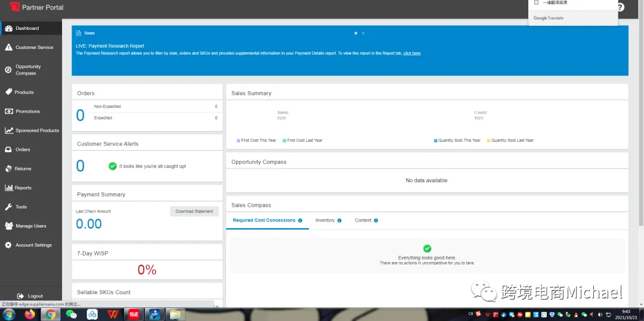Click the Orders inbox icon in sidebar
The image size is (644, 321).
point(8,149)
